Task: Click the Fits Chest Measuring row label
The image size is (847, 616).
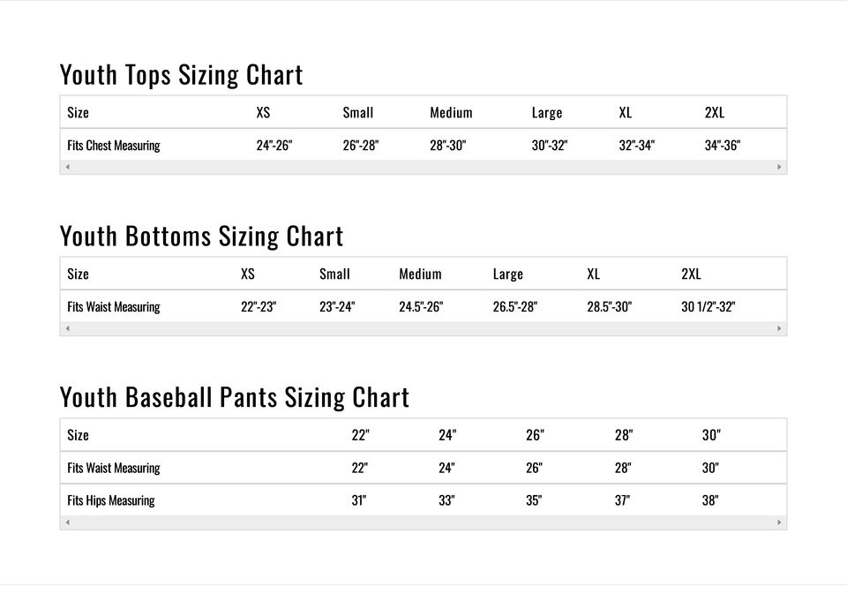Action: point(113,146)
